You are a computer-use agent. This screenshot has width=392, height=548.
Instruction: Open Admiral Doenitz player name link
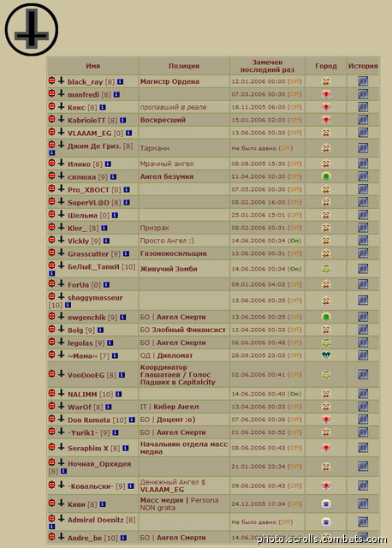point(95,520)
